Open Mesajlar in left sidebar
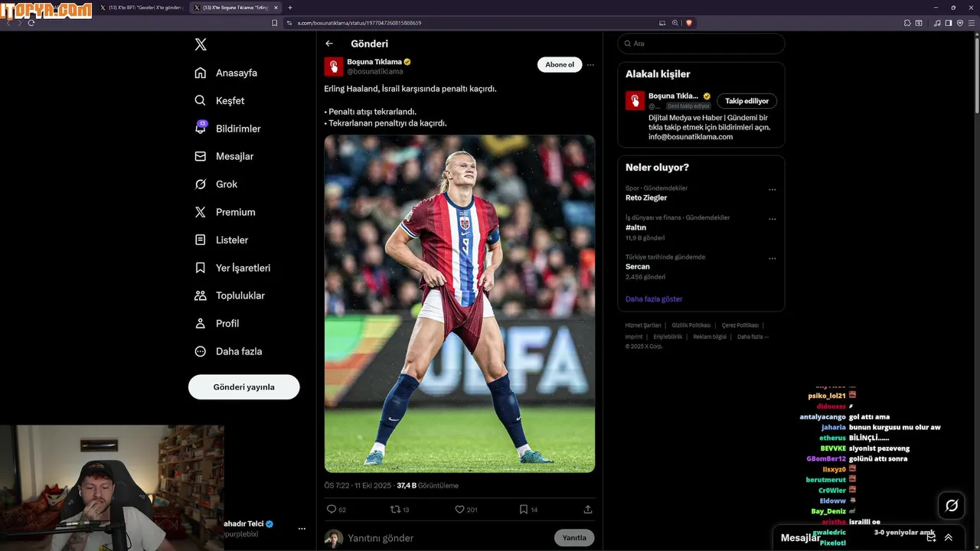This screenshot has width=980, height=551. [x=224, y=156]
